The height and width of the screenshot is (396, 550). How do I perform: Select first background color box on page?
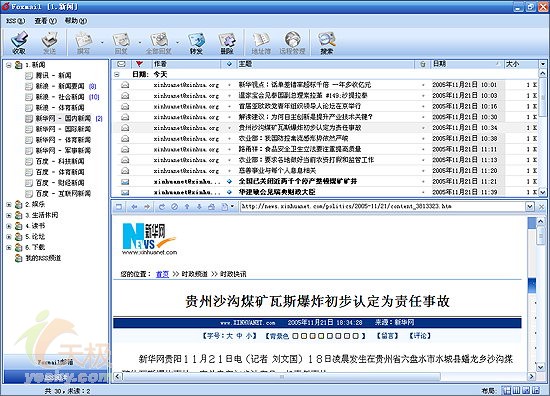(295, 336)
